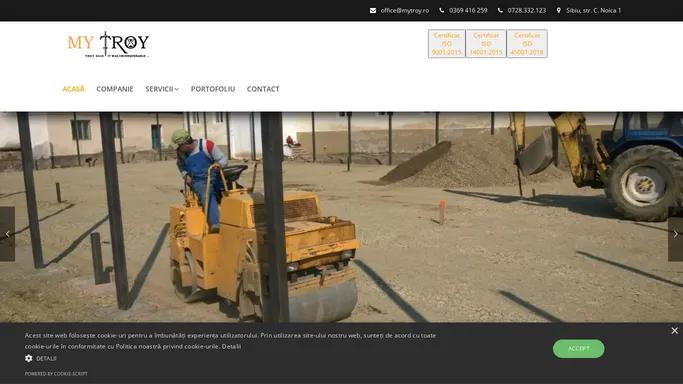Accept cookies with the green ACCEPT button

578,349
